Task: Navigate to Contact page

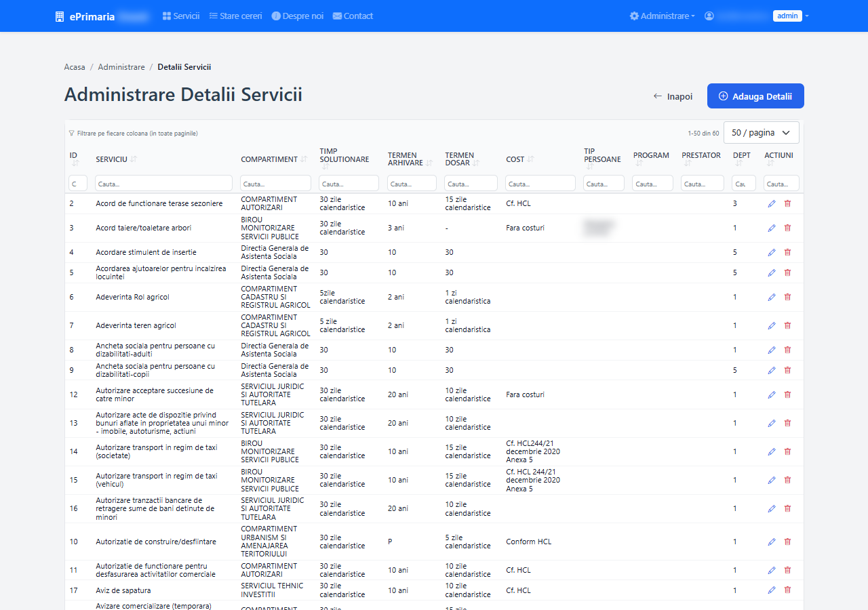Action: pos(353,16)
